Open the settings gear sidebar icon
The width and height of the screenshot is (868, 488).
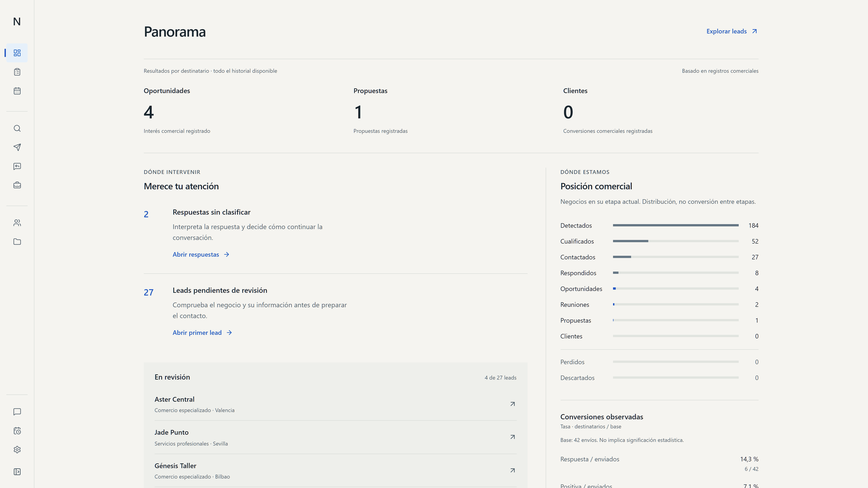[17, 450]
